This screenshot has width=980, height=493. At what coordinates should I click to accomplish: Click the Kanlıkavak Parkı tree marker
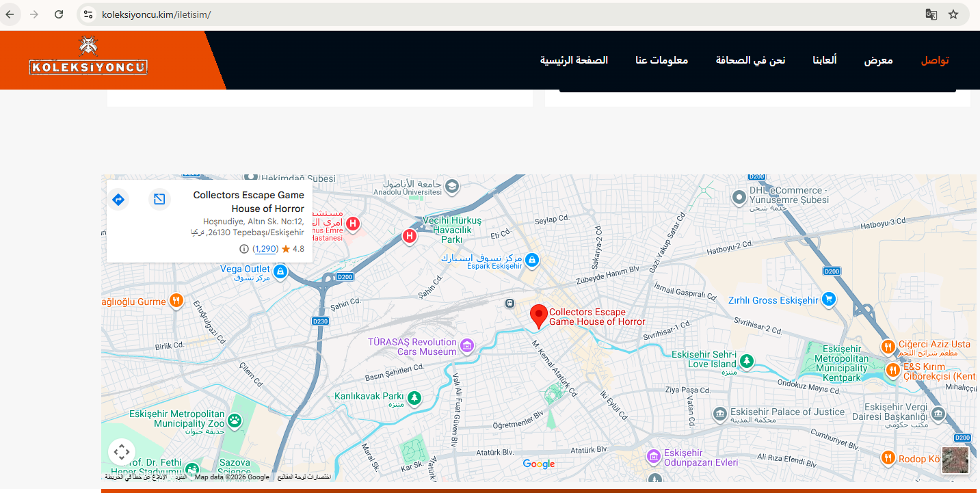414,397
